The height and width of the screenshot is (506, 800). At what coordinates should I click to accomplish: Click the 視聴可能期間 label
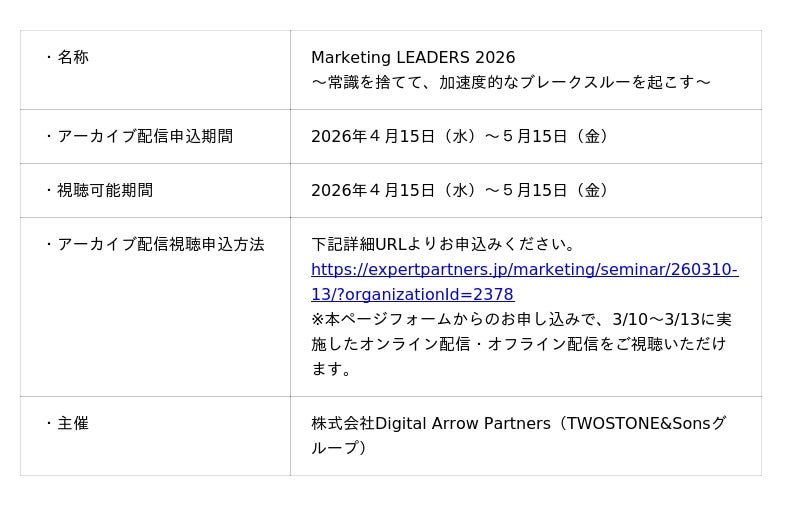coord(104,190)
